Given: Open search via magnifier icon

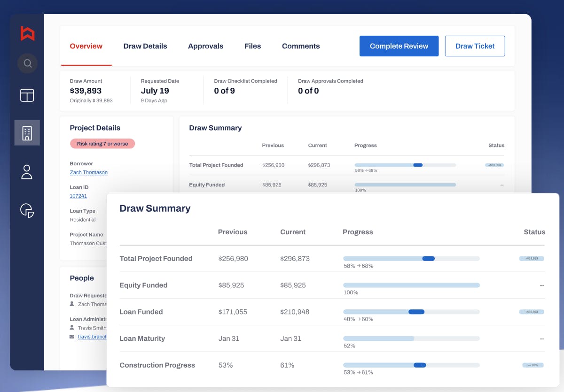Looking at the screenshot, I should pyautogui.click(x=27, y=63).
